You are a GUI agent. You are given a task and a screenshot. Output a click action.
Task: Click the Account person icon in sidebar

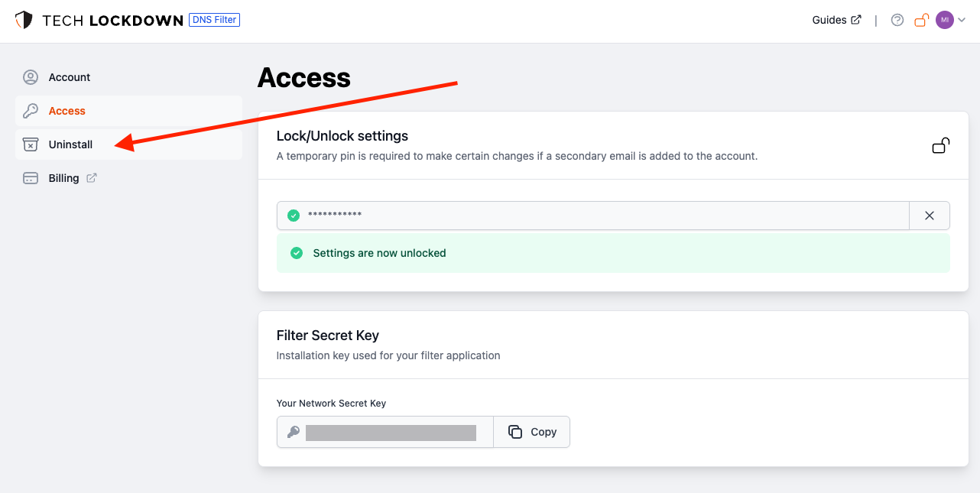31,77
